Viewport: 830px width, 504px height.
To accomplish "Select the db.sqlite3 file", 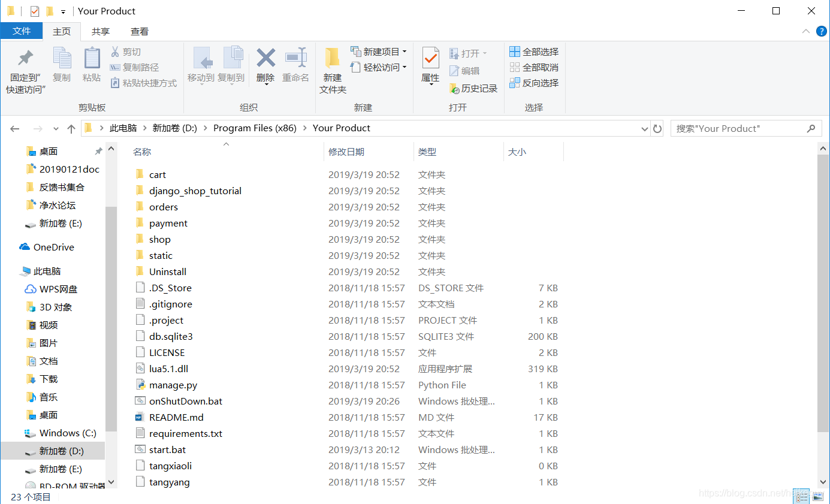I will 171,336.
